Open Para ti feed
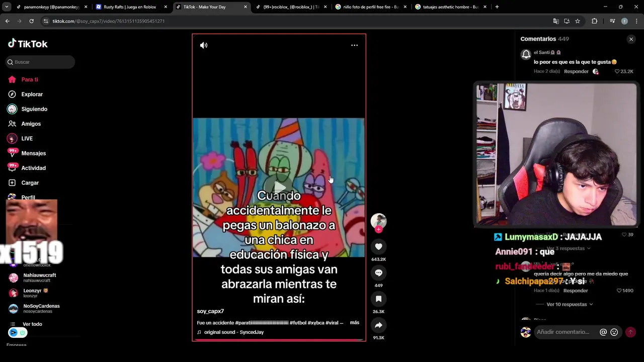The width and height of the screenshot is (644, 362). click(x=30, y=79)
